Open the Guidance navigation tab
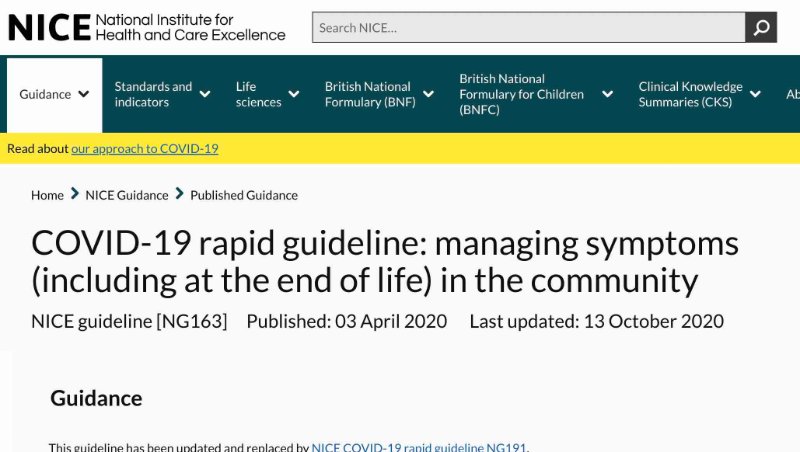800x452 pixels. [54, 95]
